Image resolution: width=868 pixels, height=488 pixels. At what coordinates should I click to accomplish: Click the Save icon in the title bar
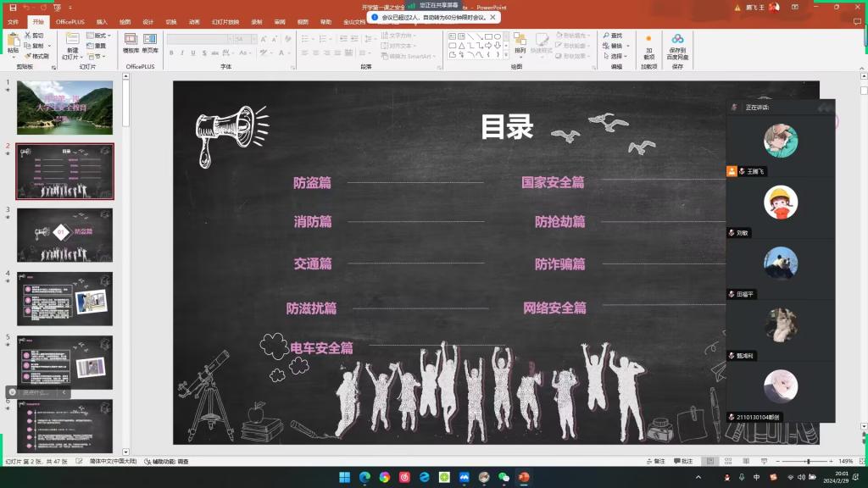pyautogui.click(x=13, y=7)
